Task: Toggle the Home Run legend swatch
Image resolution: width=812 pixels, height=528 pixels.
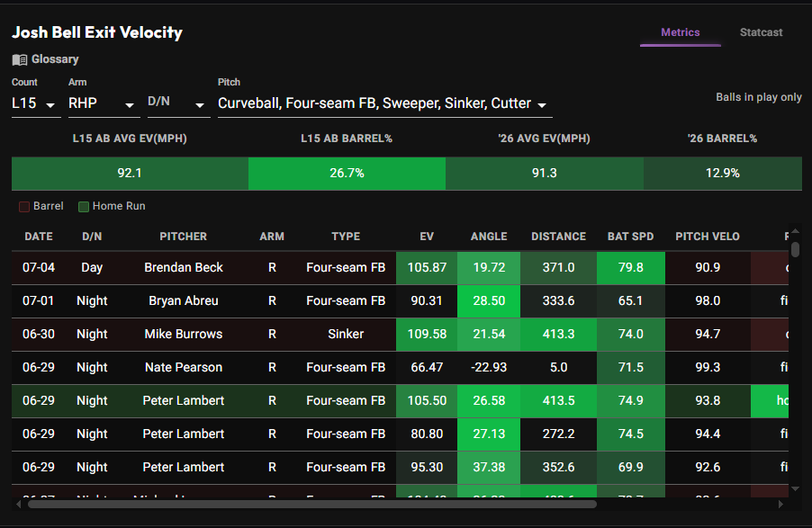Action: pyautogui.click(x=84, y=207)
